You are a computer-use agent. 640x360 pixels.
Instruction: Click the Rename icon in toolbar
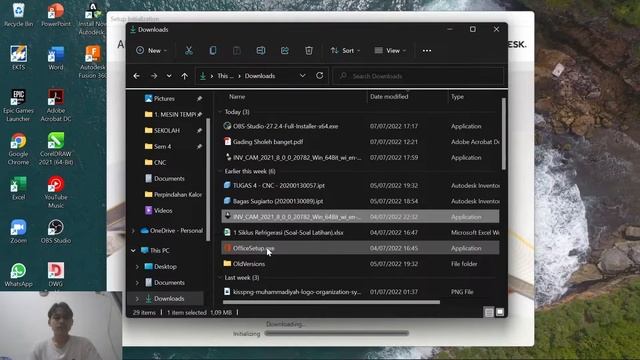[261, 51]
